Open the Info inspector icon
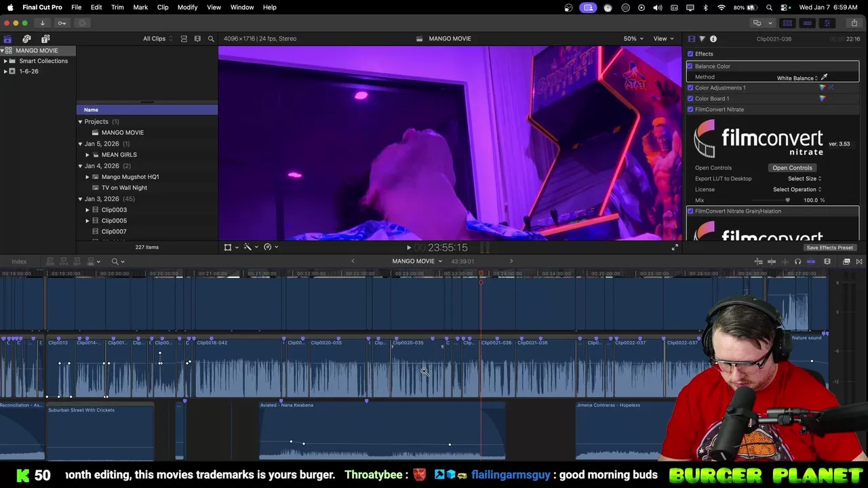 [x=713, y=39]
